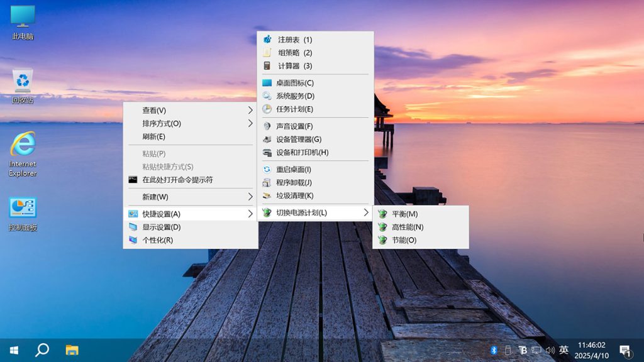Switch input language via 英 indicator
This screenshot has width=644, height=362.
pos(563,349)
